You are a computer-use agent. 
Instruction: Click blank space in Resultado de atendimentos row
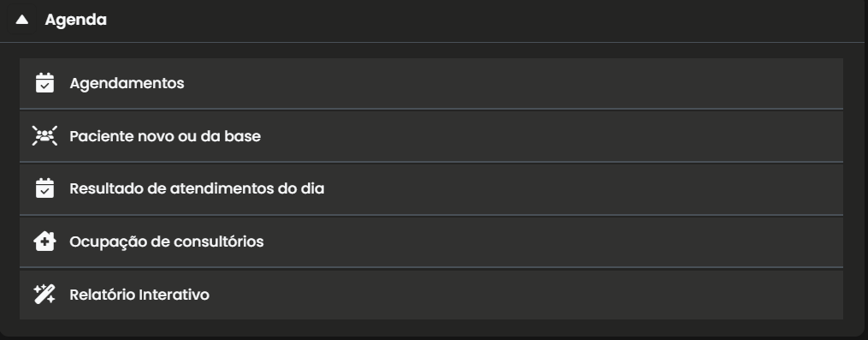pos(582,188)
